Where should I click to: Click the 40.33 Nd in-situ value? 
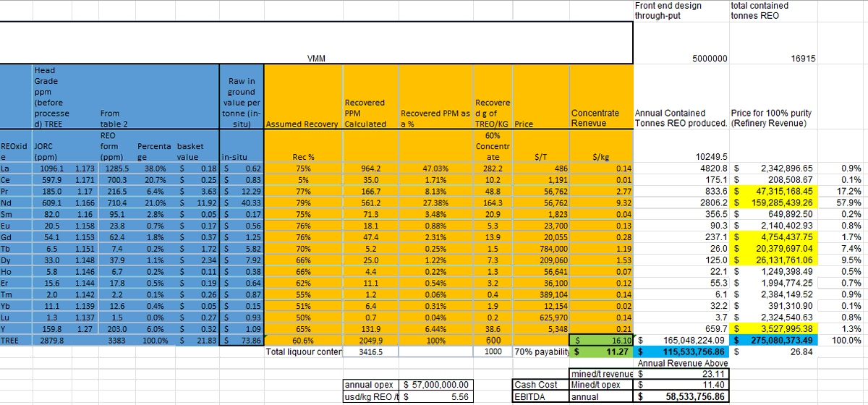[250, 203]
